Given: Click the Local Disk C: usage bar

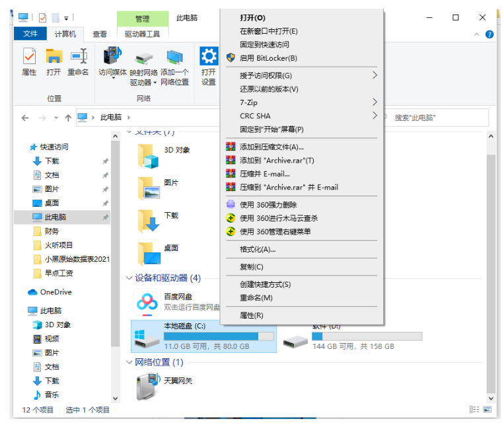Looking at the screenshot, I should [219, 336].
